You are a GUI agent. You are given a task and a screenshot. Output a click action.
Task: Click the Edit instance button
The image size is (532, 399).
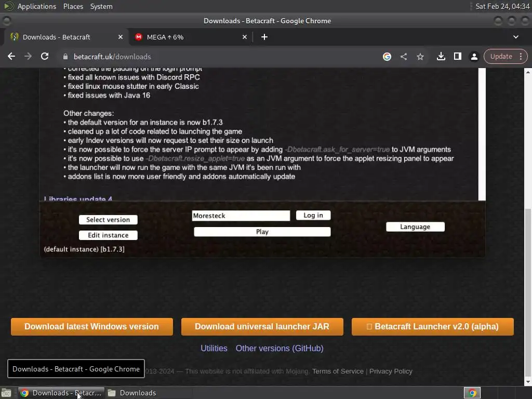point(108,235)
